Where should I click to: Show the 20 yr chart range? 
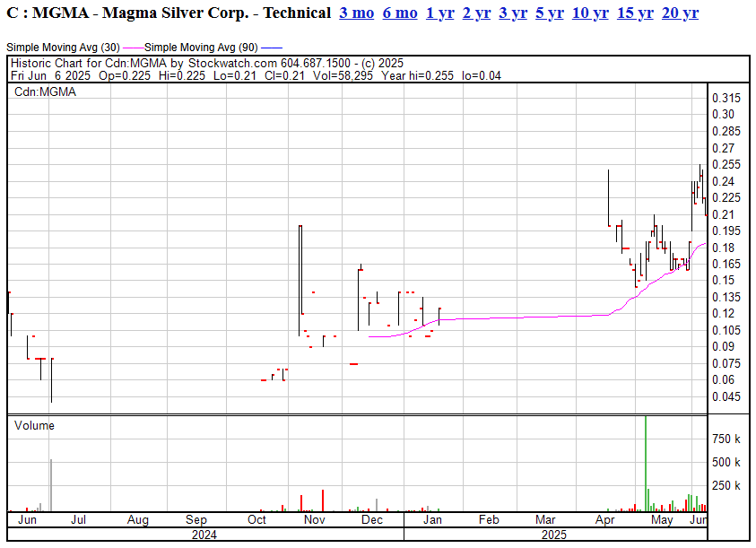point(680,13)
